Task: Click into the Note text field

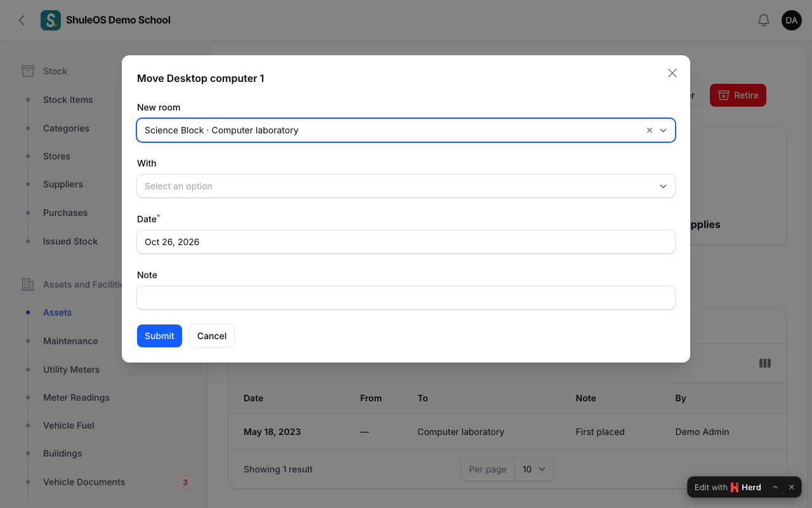Action: coord(406,298)
